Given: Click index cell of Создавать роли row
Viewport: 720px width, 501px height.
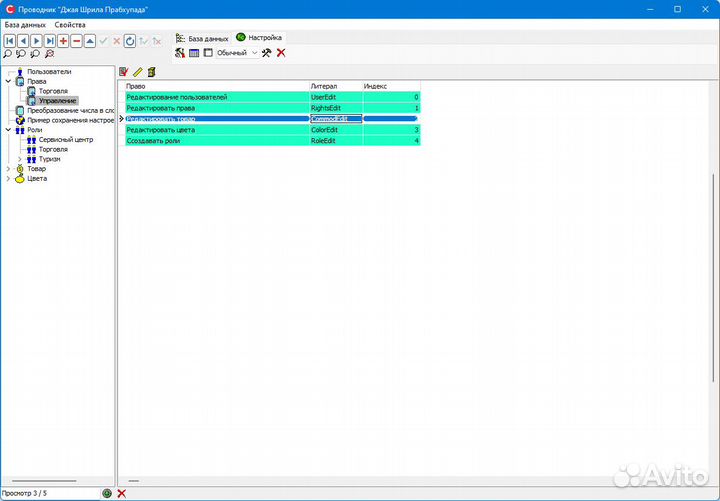Looking at the screenshot, I should tap(392, 141).
